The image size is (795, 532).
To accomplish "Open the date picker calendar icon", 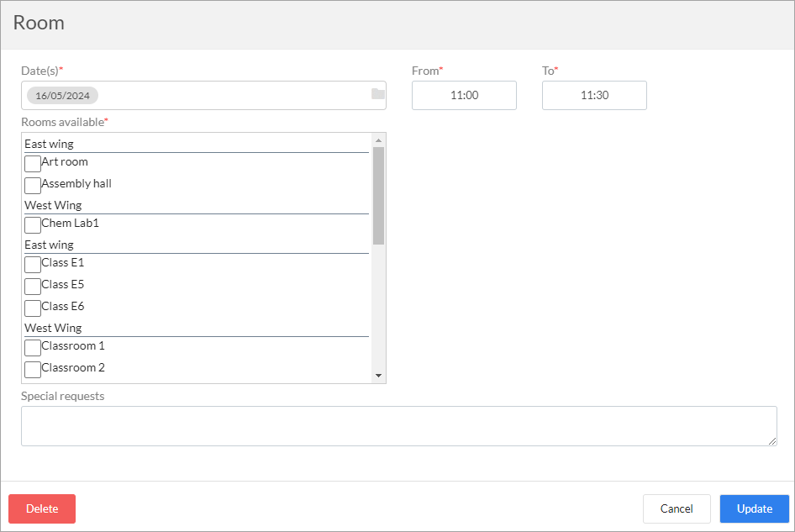I will coord(377,94).
